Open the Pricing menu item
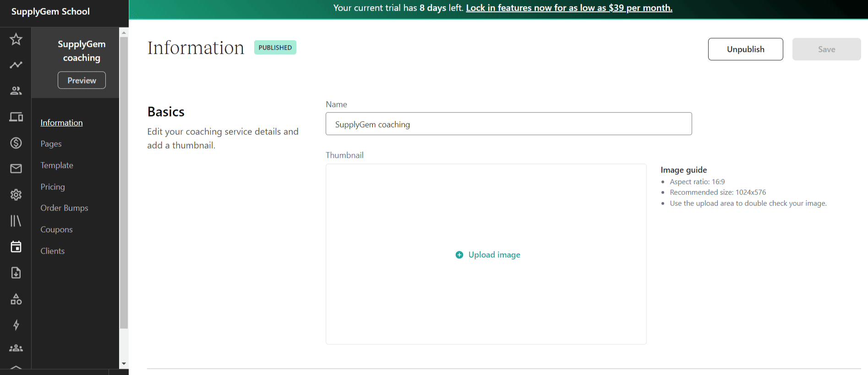Viewport: 868px width, 375px height. 53,187
